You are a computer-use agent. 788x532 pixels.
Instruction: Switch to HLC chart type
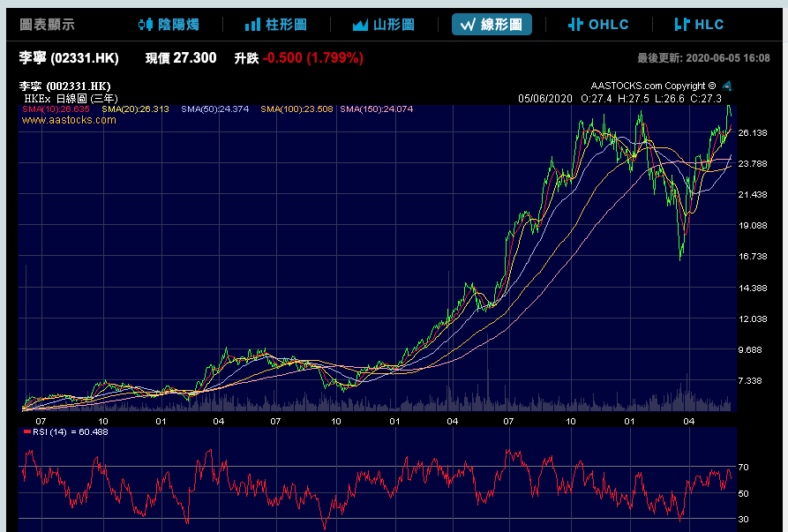pos(699,25)
